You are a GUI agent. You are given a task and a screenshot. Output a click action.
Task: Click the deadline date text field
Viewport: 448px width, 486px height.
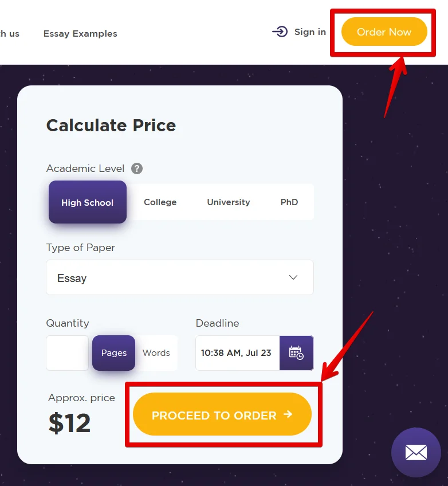[x=237, y=353]
